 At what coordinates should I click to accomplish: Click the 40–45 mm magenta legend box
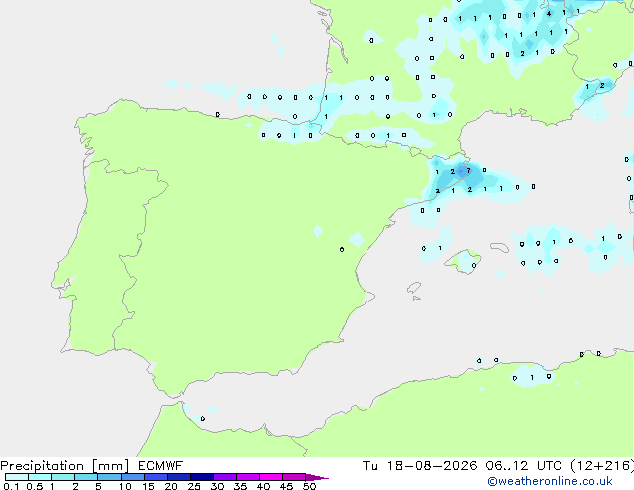(x=271, y=477)
